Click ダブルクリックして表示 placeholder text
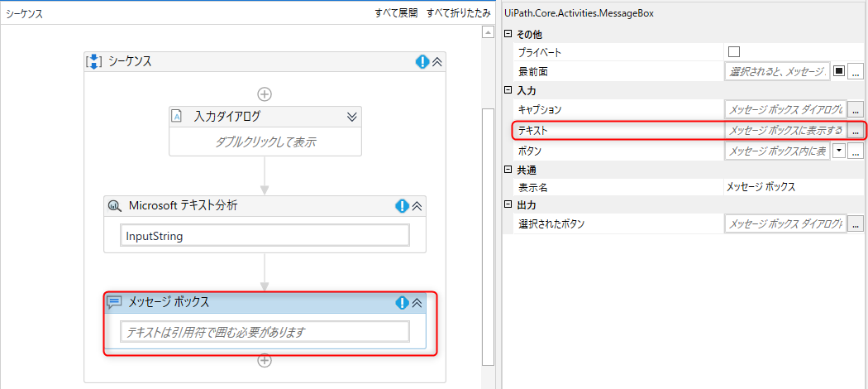This screenshot has height=389, width=868. (x=265, y=142)
